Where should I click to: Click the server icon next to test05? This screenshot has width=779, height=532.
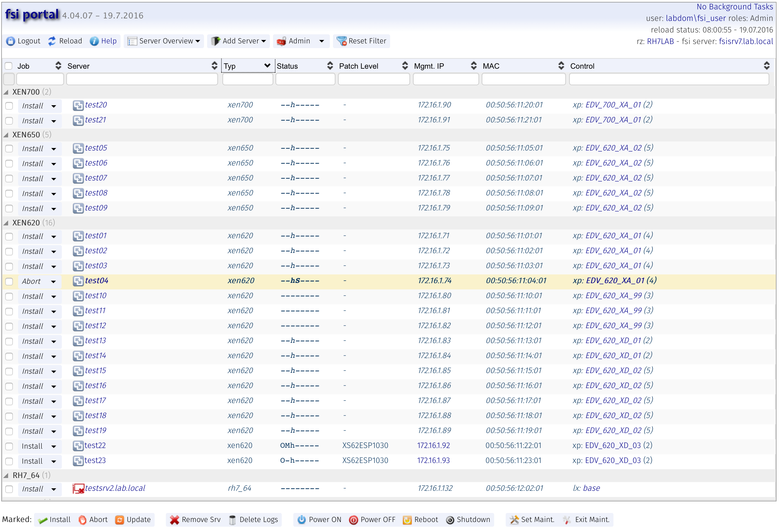click(78, 148)
